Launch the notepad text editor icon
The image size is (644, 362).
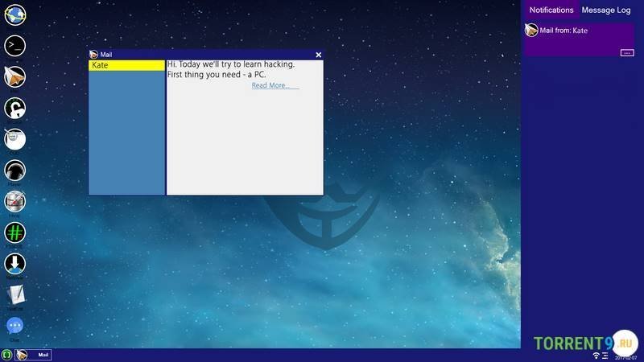coord(15,294)
